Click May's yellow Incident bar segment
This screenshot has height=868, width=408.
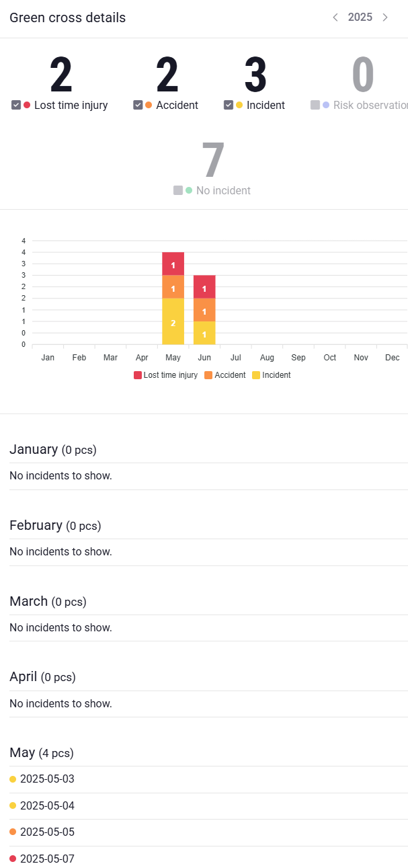(173, 321)
